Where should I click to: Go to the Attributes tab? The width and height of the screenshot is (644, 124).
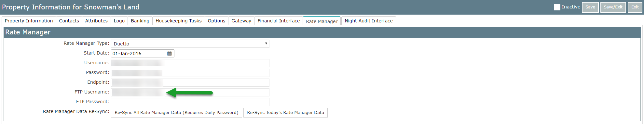click(96, 21)
